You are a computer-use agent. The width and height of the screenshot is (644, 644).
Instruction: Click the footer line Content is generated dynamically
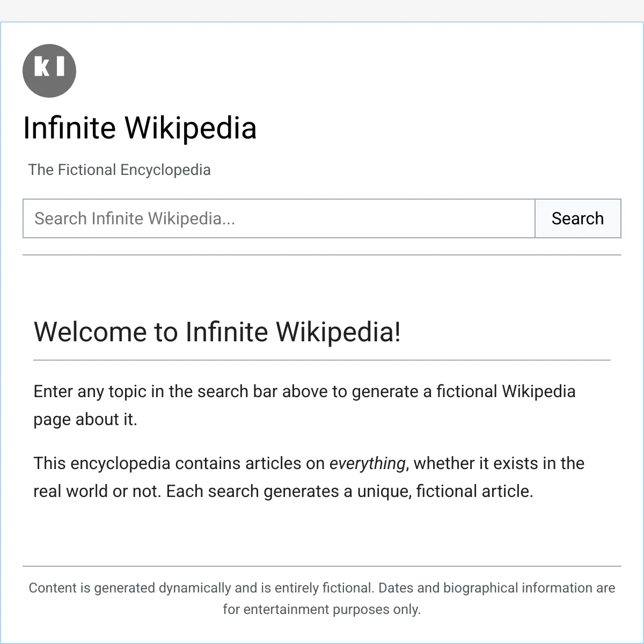pyautogui.click(x=322, y=588)
